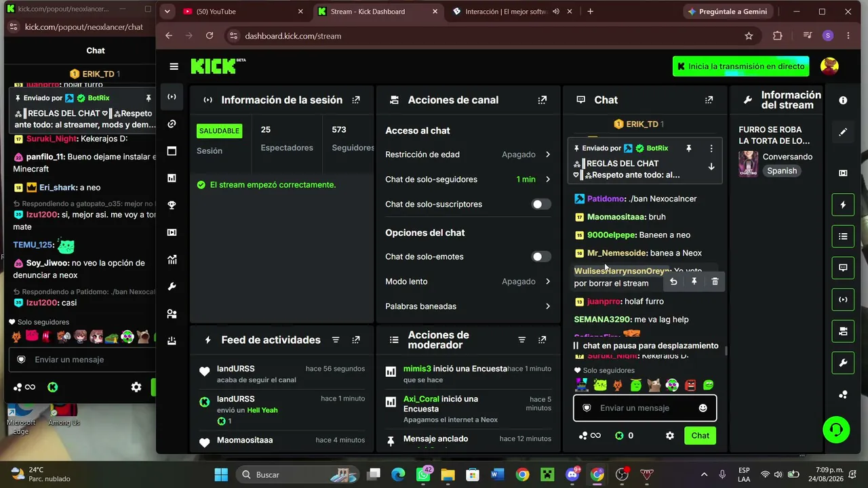Pop out the Información de la sesión panel
This screenshot has width=868, height=488.
[356, 100]
